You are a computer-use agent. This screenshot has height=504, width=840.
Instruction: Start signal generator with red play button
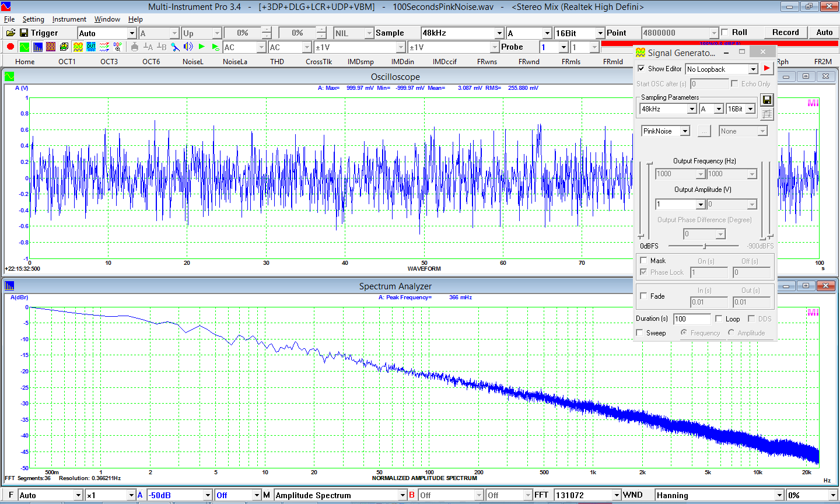766,69
